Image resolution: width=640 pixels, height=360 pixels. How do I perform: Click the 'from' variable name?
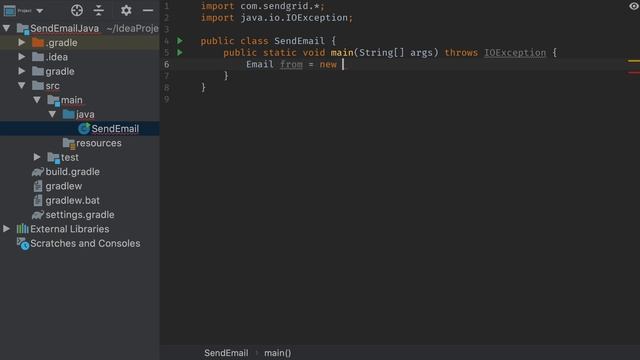291,64
